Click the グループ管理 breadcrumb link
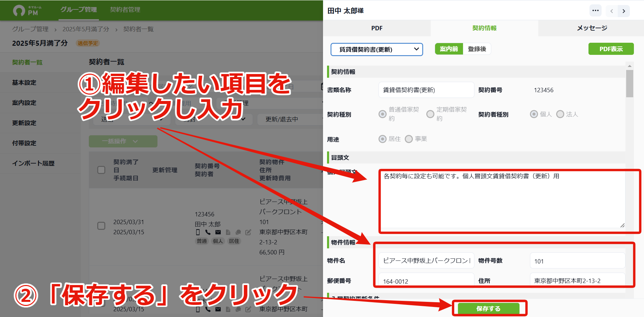644x317 pixels. 30,29
